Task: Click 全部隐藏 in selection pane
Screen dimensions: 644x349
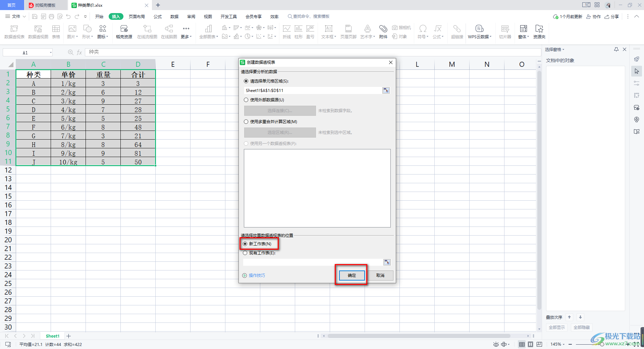Action: coord(582,327)
